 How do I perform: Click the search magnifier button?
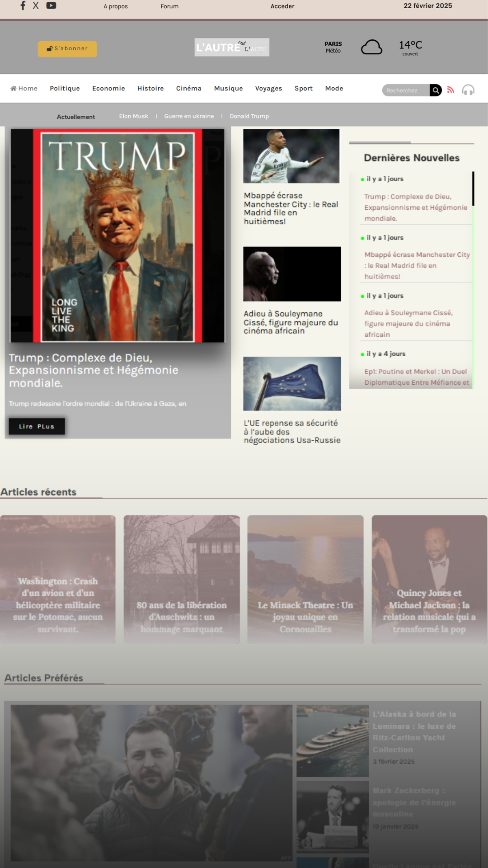[x=436, y=90]
